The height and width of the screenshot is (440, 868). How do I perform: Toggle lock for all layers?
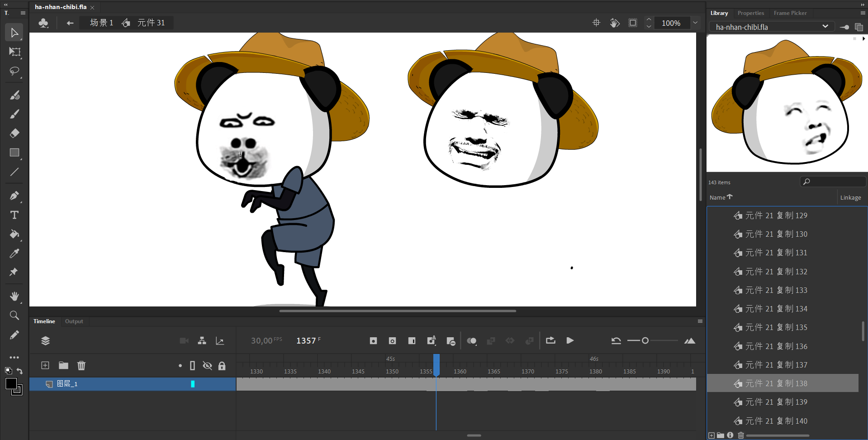pyautogui.click(x=222, y=366)
